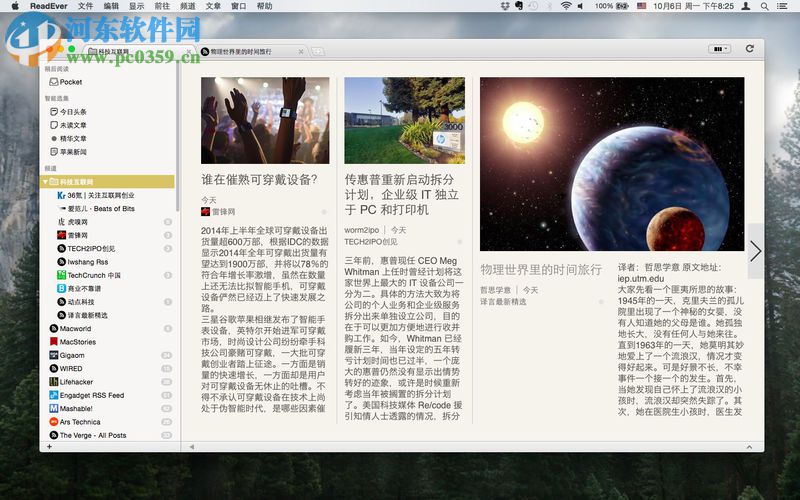Open the 帮助 menu
This screenshot has width=800, height=500.
tap(264, 6)
